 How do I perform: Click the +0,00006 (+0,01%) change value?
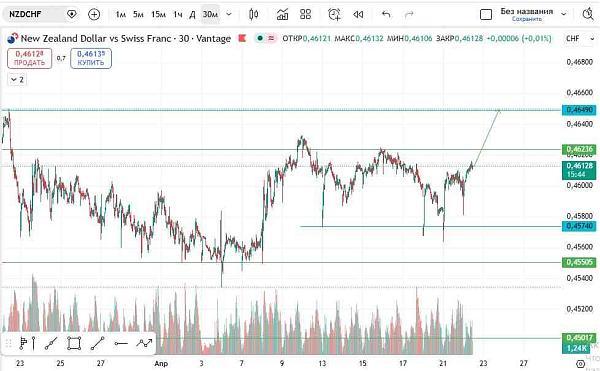[x=519, y=38]
